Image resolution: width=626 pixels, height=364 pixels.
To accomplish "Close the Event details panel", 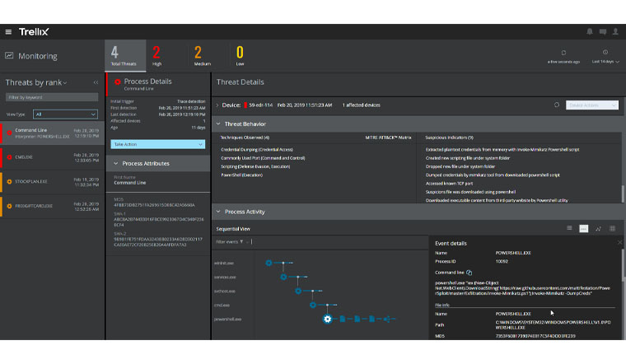I will [x=619, y=243].
